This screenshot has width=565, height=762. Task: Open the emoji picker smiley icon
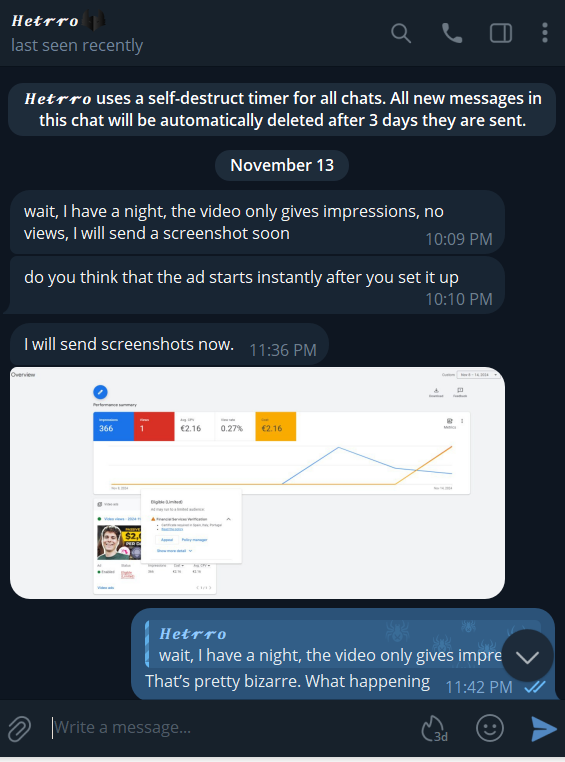coord(490,727)
